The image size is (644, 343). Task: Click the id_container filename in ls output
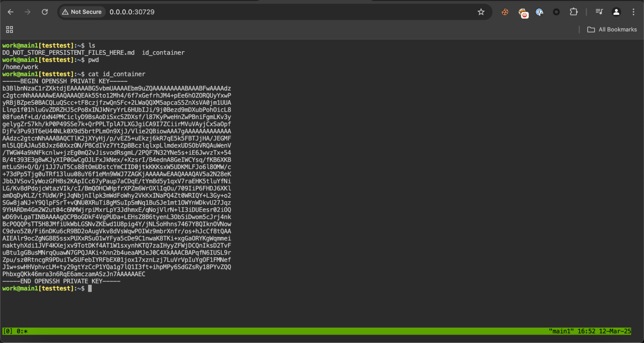click(163, 52)
